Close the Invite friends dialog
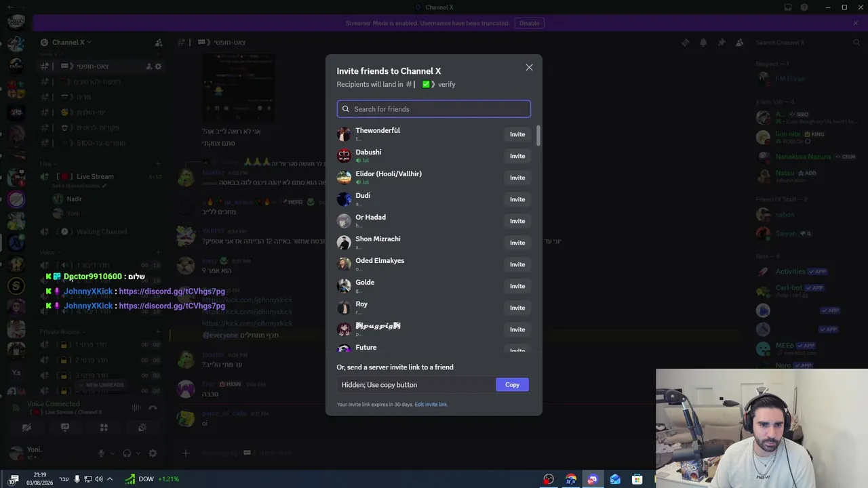 (x=529, y=68)
